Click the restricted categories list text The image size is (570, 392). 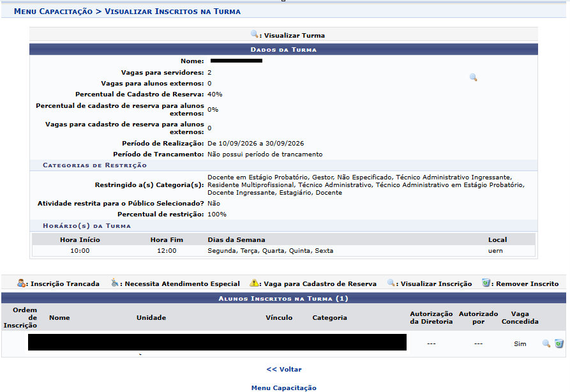coord(366,185)
